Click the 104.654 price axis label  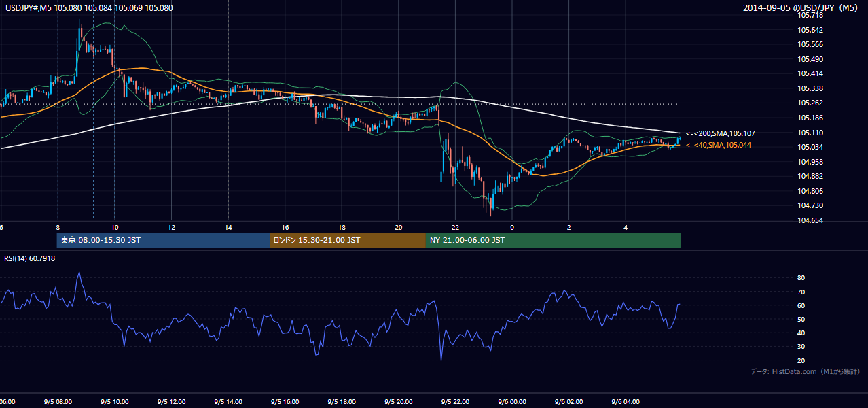(x=810, y=220)
